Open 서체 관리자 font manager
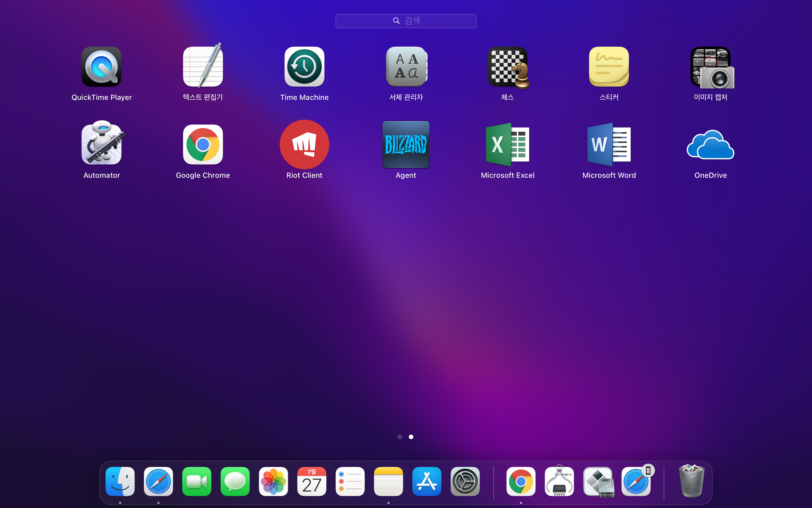Image resolution: width=812 pixels, height=508 pixels. click(x=406, y=67)
